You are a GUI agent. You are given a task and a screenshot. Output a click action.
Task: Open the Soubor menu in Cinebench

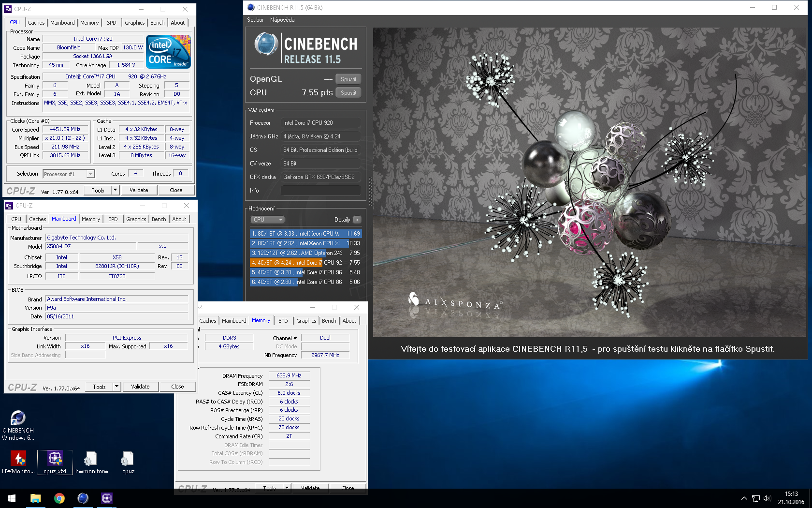click(x=255, y=20)
